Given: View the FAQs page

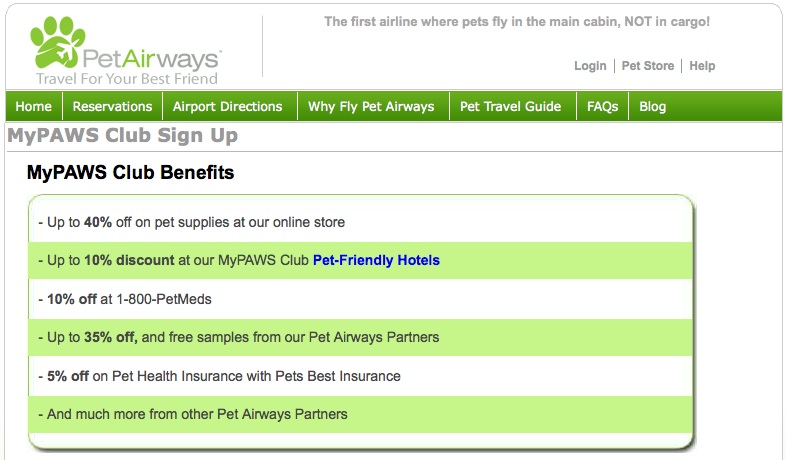Looking at the screenshot, I should (603, 106).
